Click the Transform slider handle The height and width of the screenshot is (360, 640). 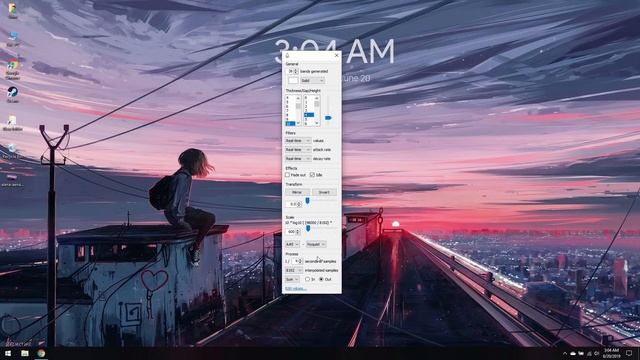click(x=307, y=200)
